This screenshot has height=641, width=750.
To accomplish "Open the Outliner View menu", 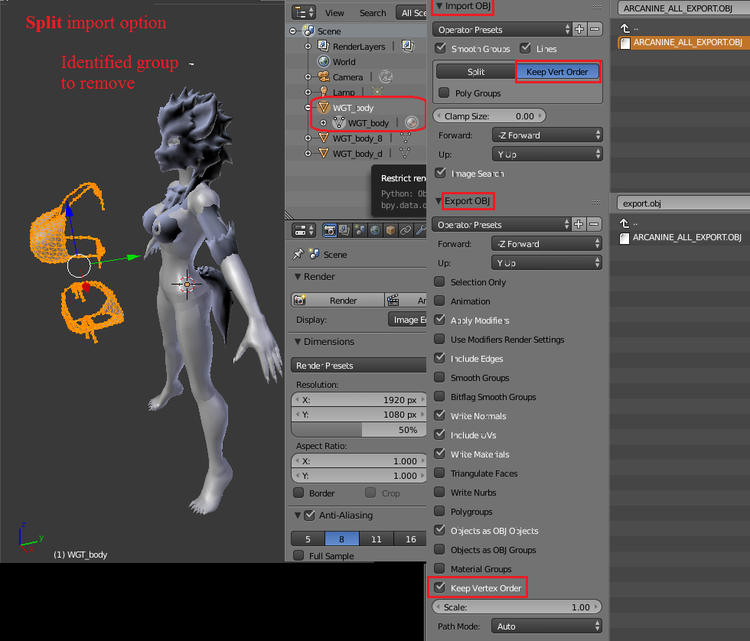I will click(334, 13).
